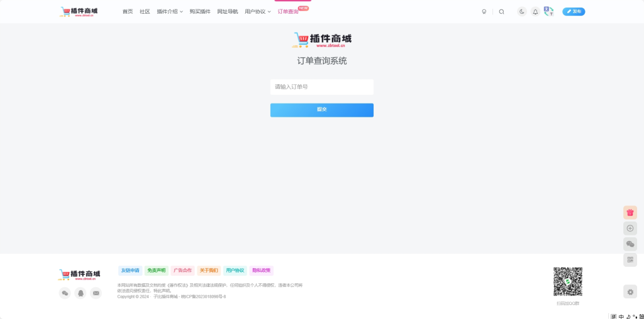Click the blue 发布 publish button

(x=574, y=11)
